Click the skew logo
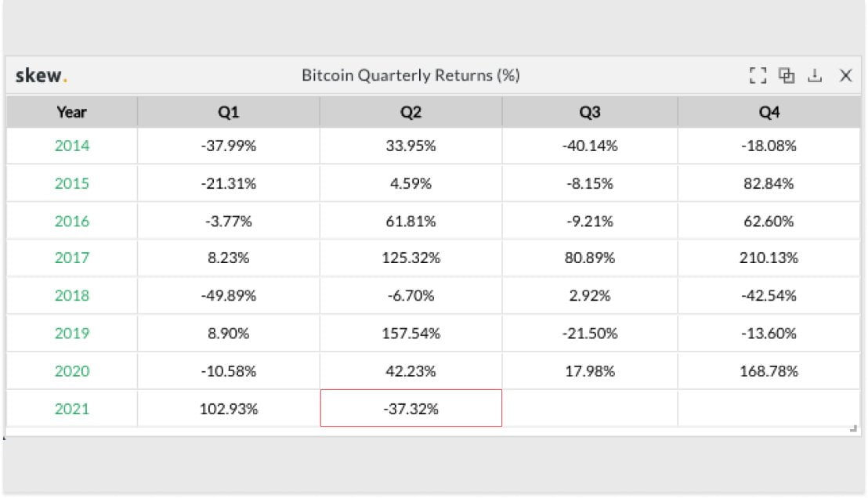This screenshot has width=868, height=498. click(x=41, y=75)
